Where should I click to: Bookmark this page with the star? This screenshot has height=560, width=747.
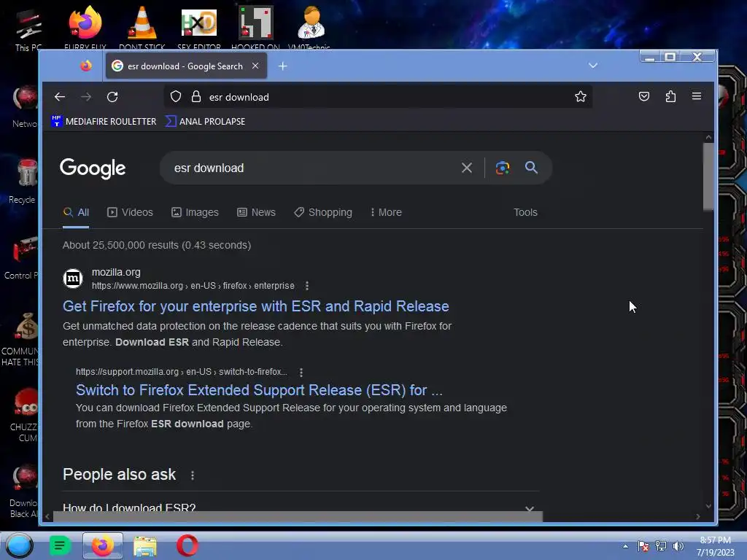pos(580,97)
